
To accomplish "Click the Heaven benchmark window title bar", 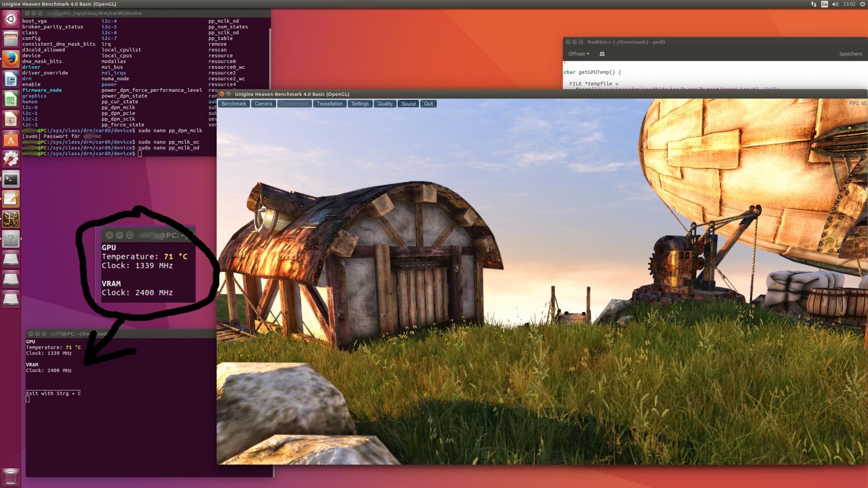I will tap(542, 94).
